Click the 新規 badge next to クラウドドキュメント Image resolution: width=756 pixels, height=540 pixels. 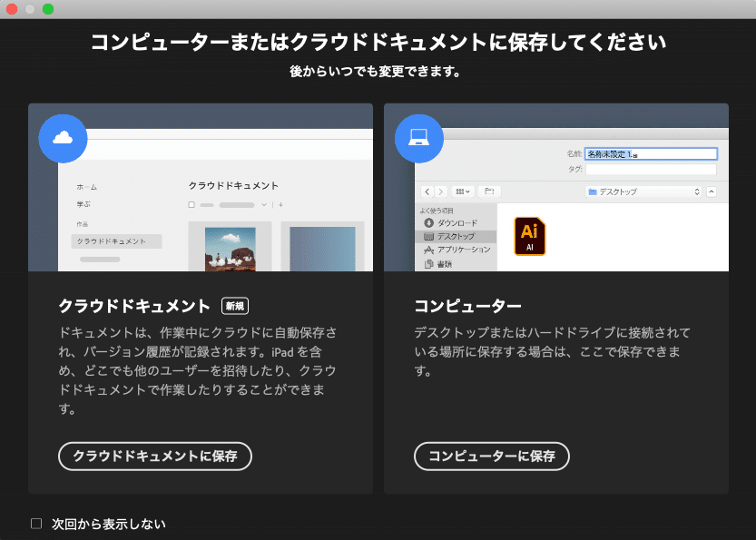[x=235, y=306]
